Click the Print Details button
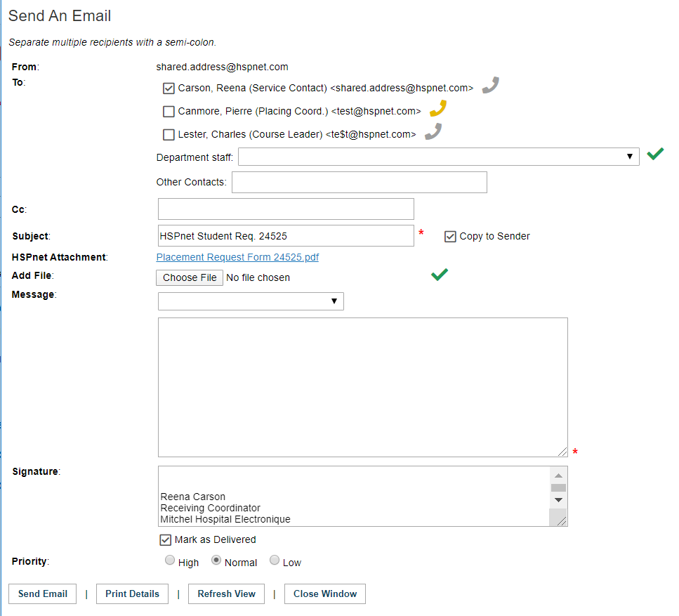This screenshot has height=616, width=679. pyautogui.click(x=132, y=594)
